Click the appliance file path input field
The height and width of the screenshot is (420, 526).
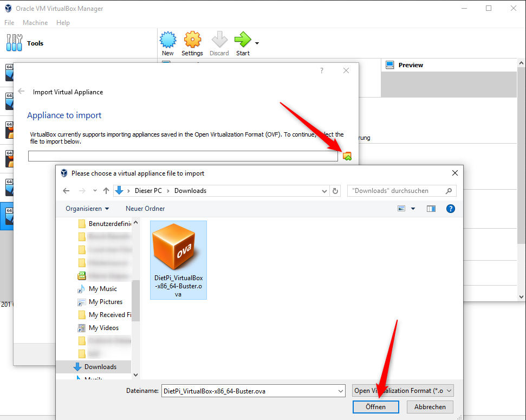point(183,156)
